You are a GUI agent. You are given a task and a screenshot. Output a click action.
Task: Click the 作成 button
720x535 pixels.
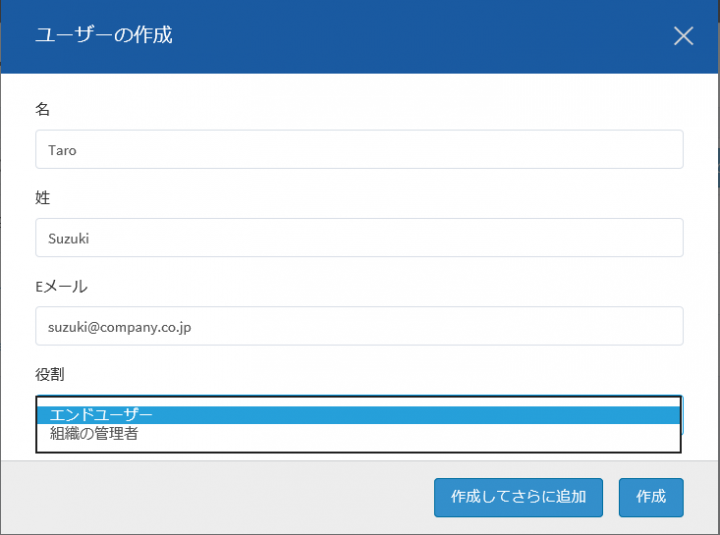point(650,497)
